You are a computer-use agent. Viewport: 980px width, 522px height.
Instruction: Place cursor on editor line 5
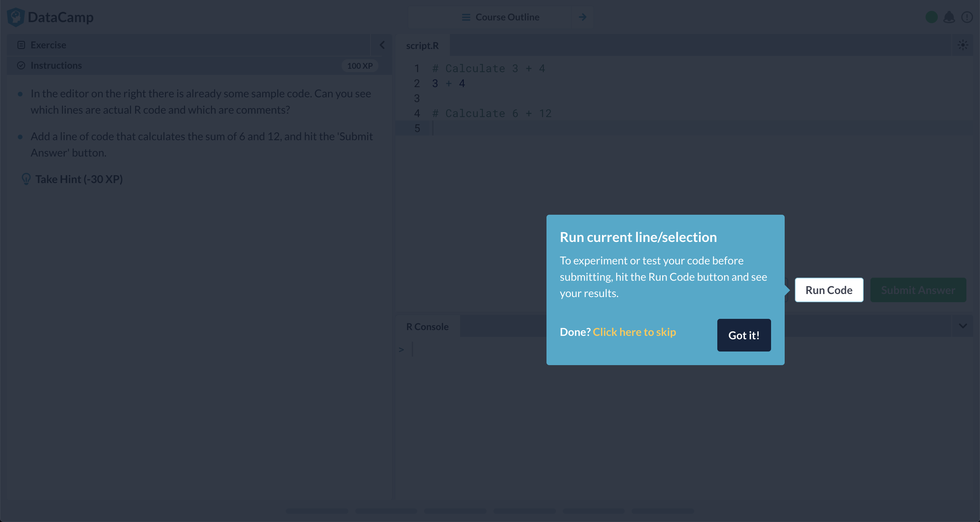point(685,128)
